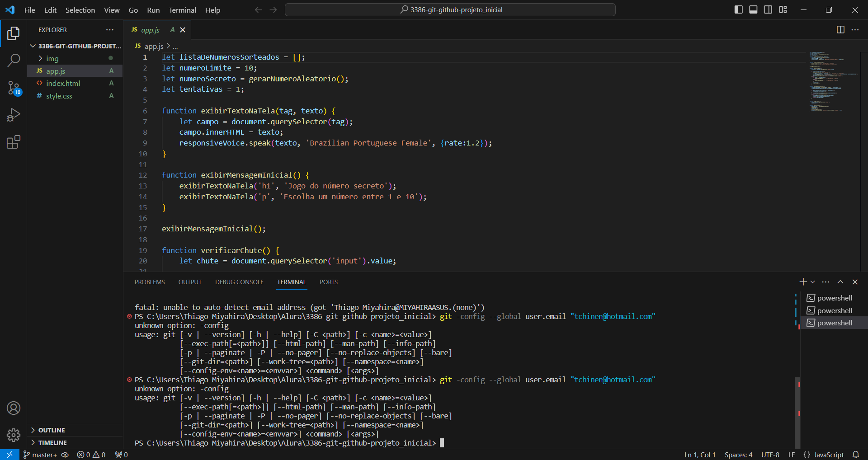Open the command center search box
868x460 pixels.
click(450, 10)
